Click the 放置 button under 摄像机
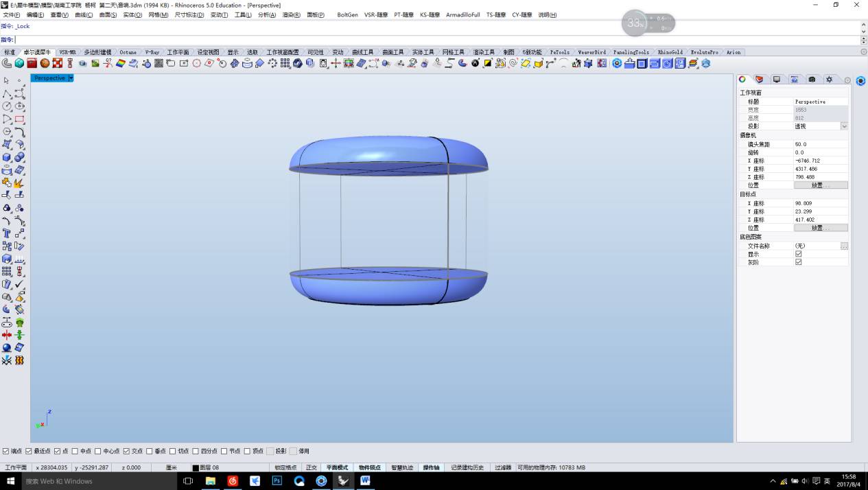 click(820, 185)
